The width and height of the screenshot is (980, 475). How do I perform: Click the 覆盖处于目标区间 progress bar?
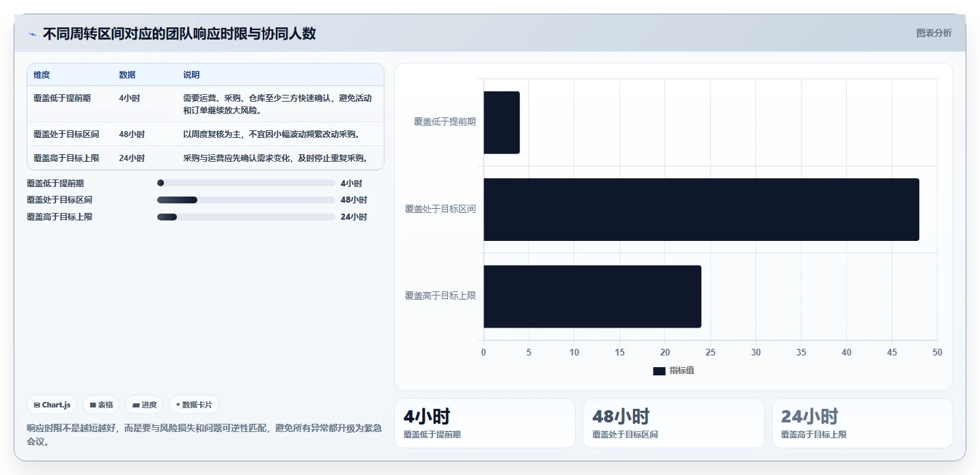point(246,200)
